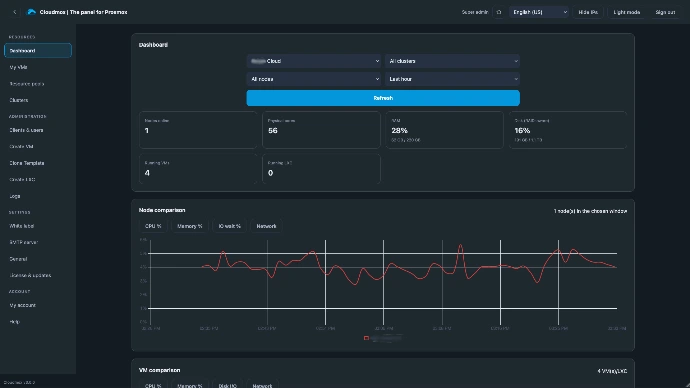Open the All nodes dropdown

coord(314,79)
